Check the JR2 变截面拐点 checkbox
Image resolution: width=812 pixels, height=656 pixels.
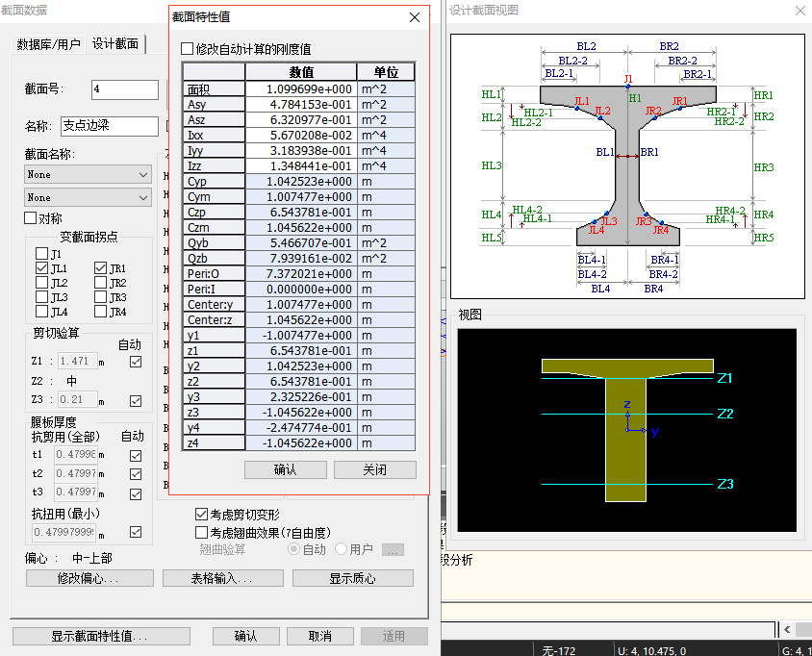coord(101,284)
